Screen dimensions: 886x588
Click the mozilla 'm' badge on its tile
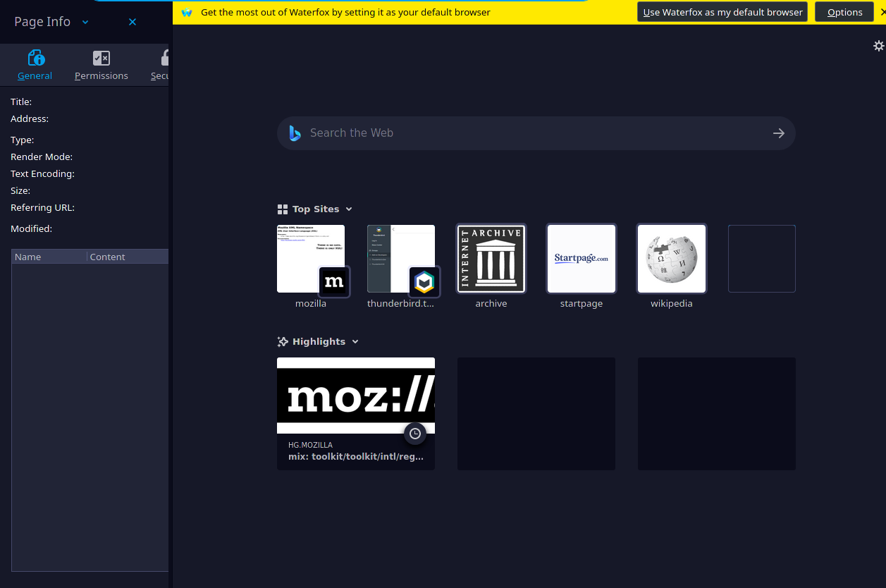(x=334, y=281)
